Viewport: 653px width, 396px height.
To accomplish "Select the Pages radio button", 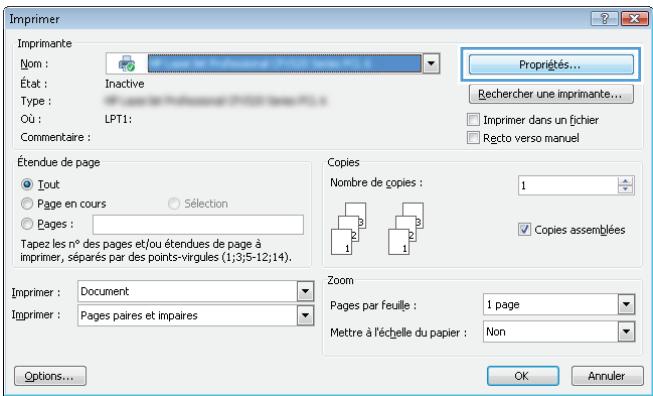I will click(27, 224).
